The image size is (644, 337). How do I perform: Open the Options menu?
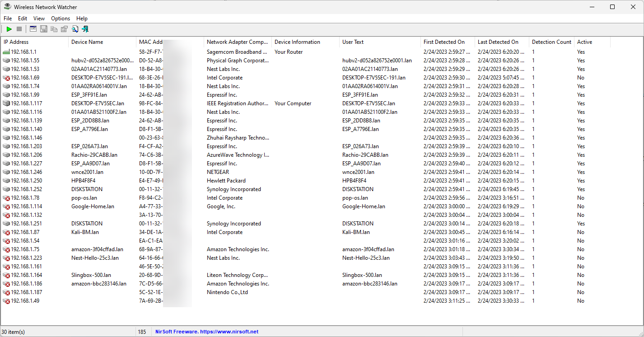pyautogui.click(x=61, y=19)
